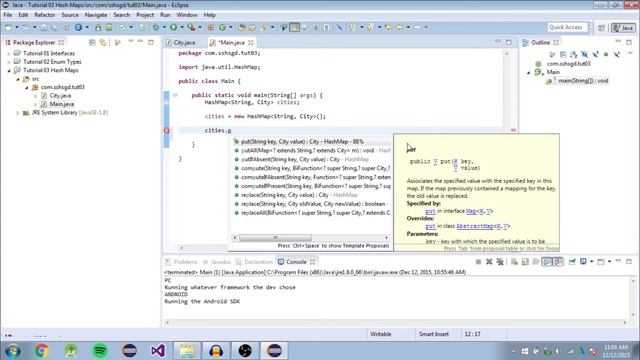Switch to the City.java editor tab
The height and width of the screenshot is (360, 640).
(x=184, y=42)
